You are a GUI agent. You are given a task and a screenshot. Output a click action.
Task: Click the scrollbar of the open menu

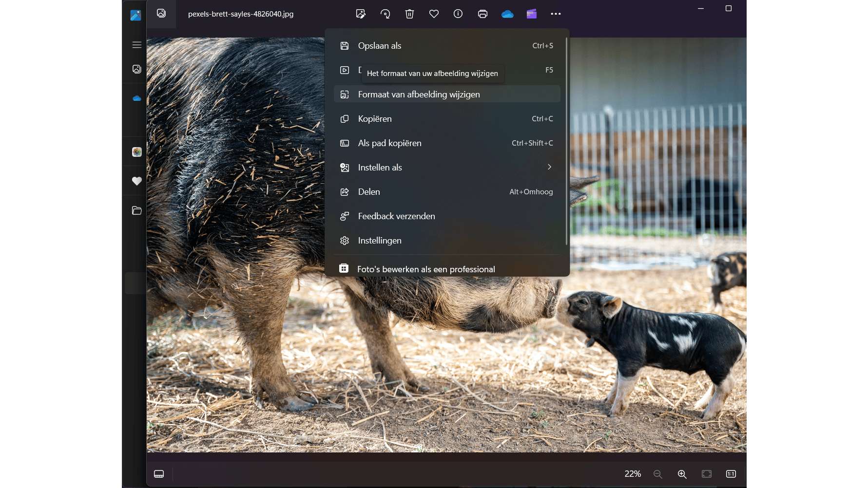click(x=566, y=141)
